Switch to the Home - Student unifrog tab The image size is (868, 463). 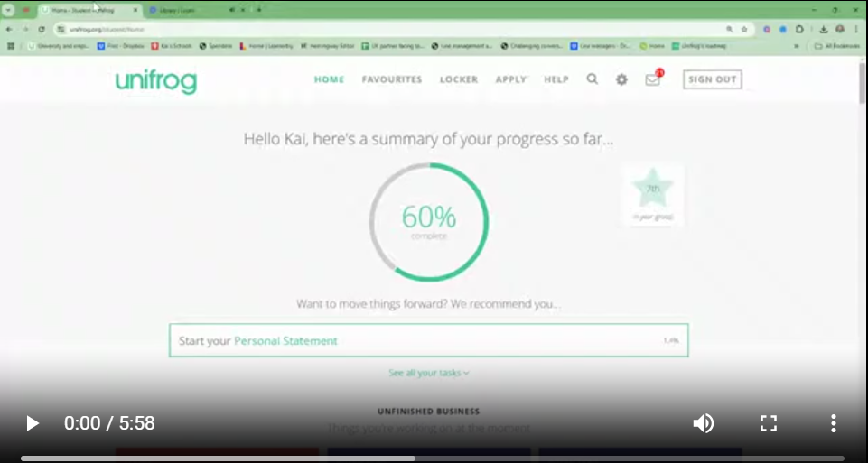89,10
